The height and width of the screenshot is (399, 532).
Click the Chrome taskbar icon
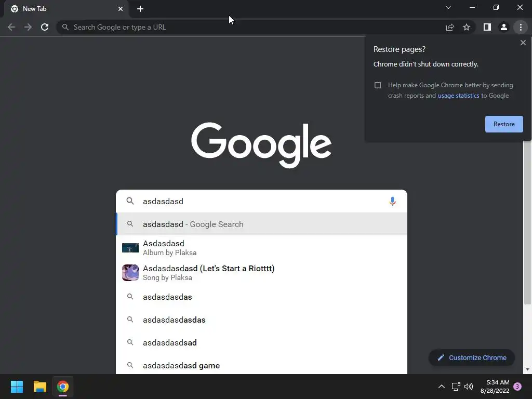(63, 387)
